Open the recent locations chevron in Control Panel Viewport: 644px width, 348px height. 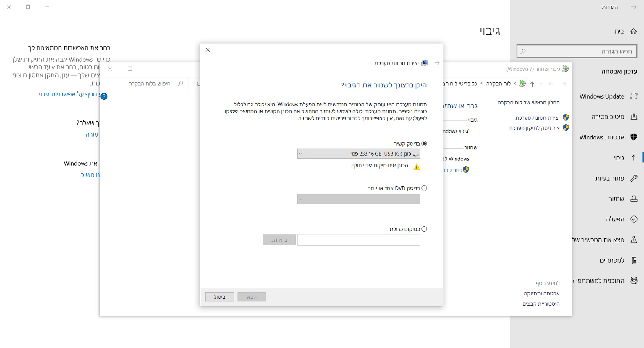(x=541, y=84)
